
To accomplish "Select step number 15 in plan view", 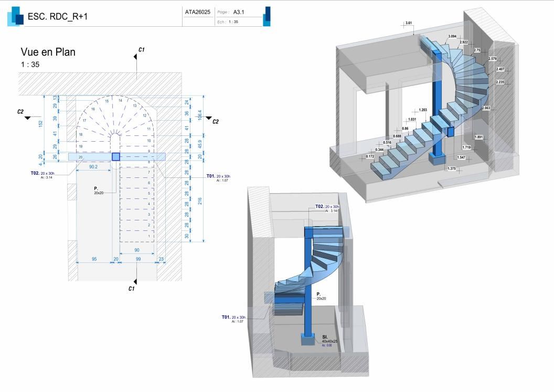I will point(106,101).
